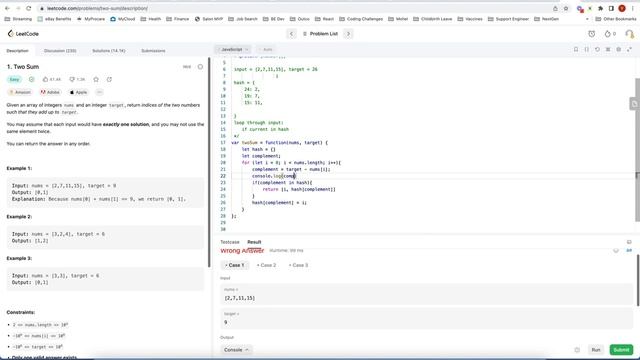
Task: Click the target input value field
Action: coord(426,319)
